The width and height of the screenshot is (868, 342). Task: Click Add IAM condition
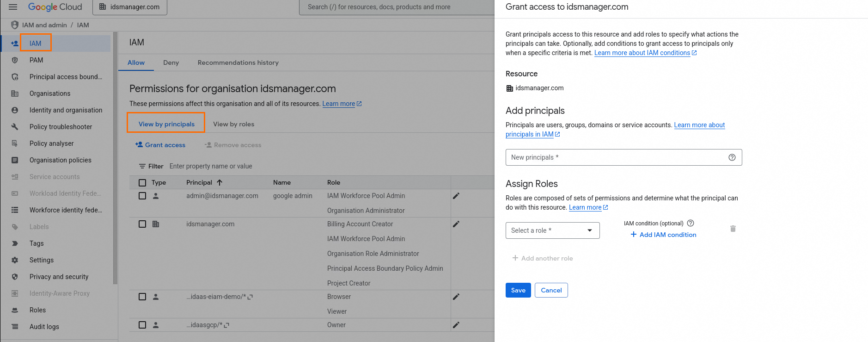(663, 235)
